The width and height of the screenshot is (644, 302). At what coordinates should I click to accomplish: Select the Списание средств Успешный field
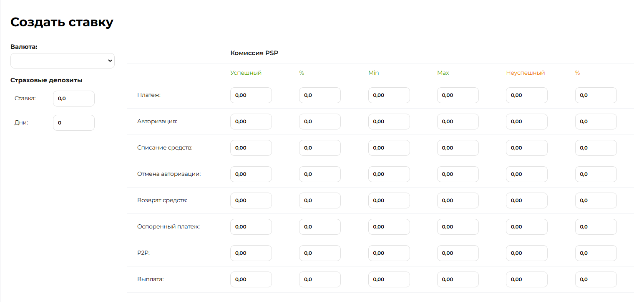[251, 148]
